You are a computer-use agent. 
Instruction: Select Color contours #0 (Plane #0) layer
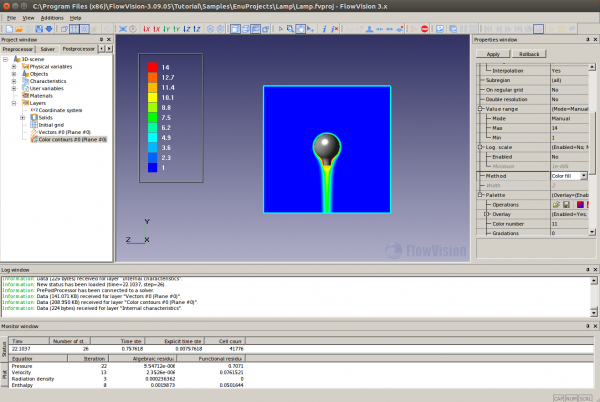click(x=72, y=140)
